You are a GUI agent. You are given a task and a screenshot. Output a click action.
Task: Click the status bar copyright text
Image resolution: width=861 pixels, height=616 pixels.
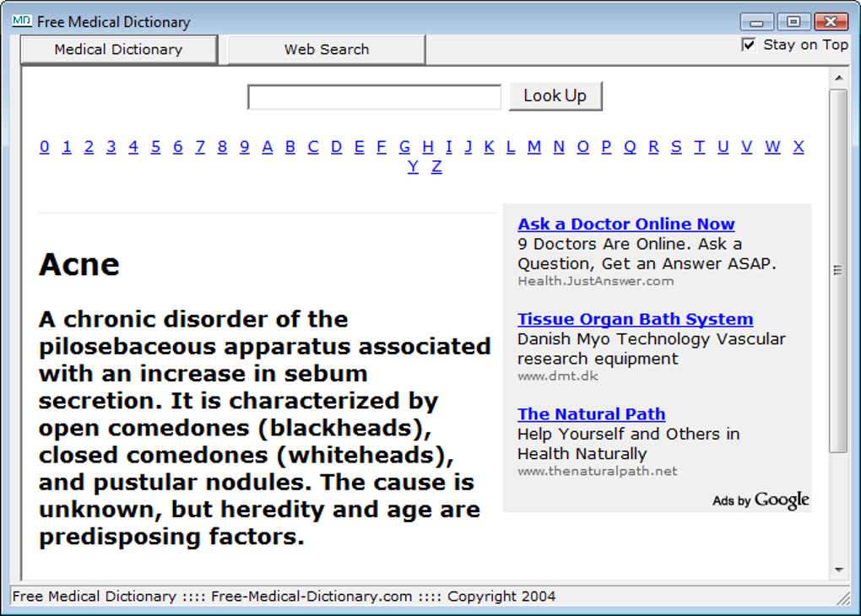[x=501, y=597]
